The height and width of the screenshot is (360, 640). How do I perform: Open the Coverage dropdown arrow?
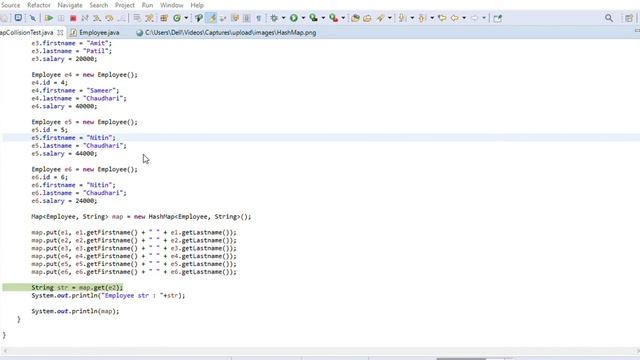[323, 18]
